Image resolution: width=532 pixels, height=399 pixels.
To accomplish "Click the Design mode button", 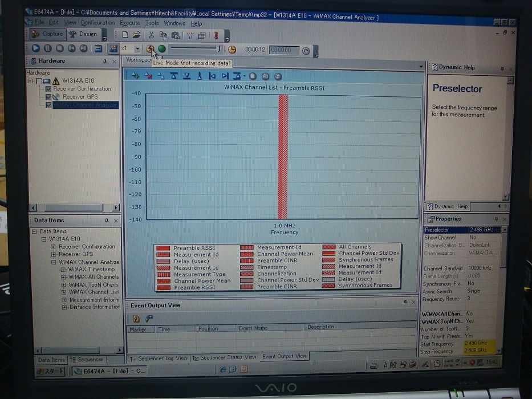I will point(83,34).
